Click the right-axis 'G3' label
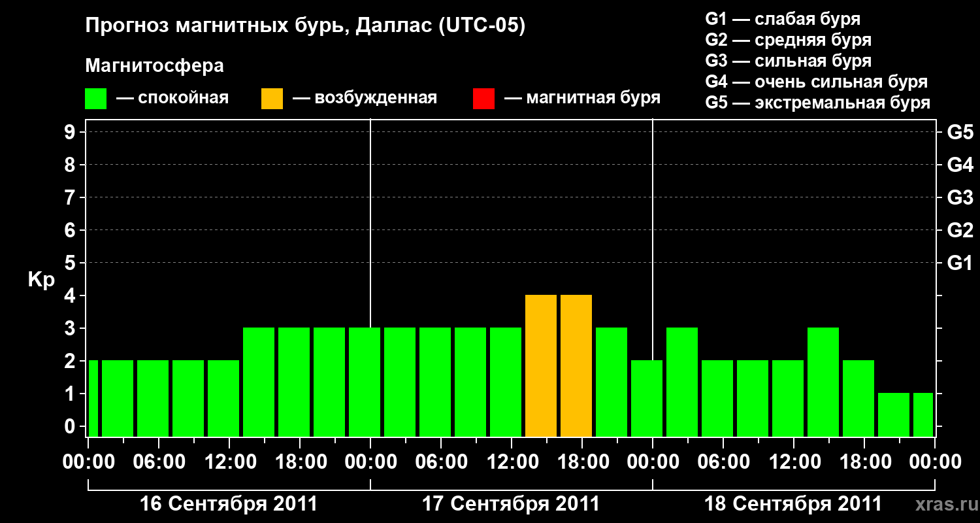Viewport: 980px width, 523px height. tap(960, 198)
